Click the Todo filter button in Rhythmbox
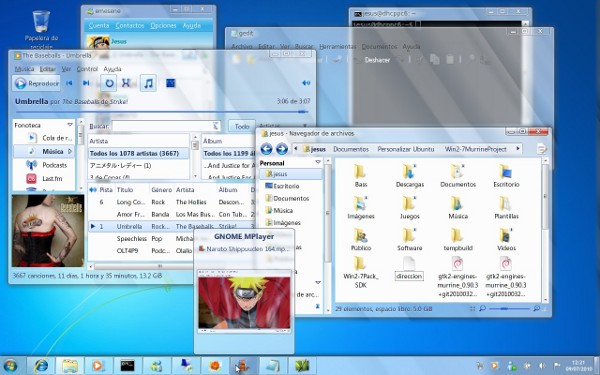This screenshot has width=600, height=375. click(242, 126)
